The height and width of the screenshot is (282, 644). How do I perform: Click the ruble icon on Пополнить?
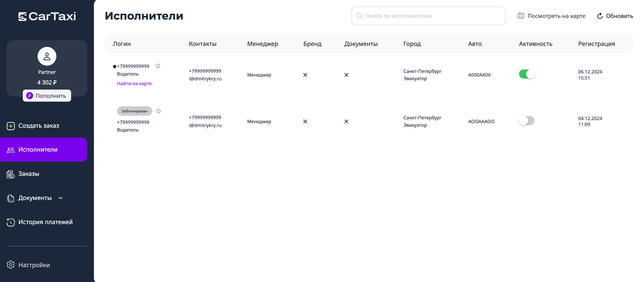[30, 96]
